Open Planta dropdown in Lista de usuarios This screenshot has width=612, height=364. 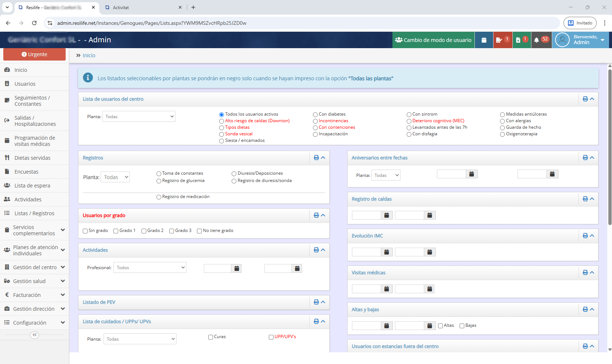point(139,117)
